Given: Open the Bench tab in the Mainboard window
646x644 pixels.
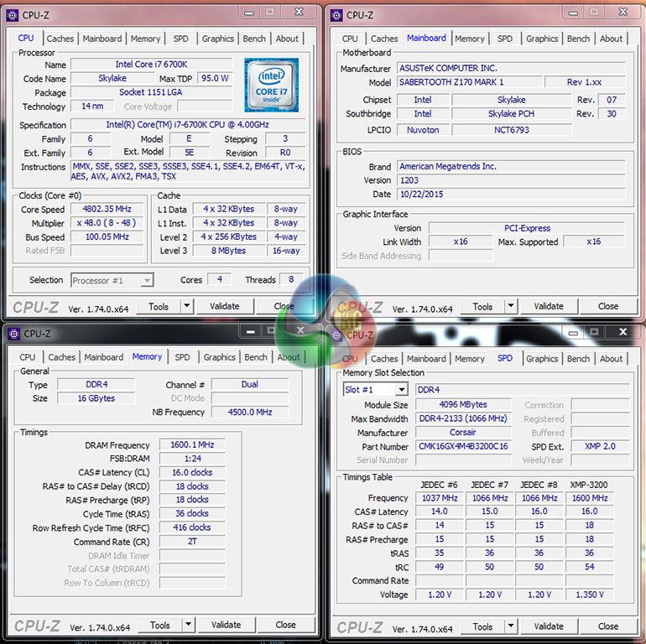Looking at the screenshot, I should 578,39.
